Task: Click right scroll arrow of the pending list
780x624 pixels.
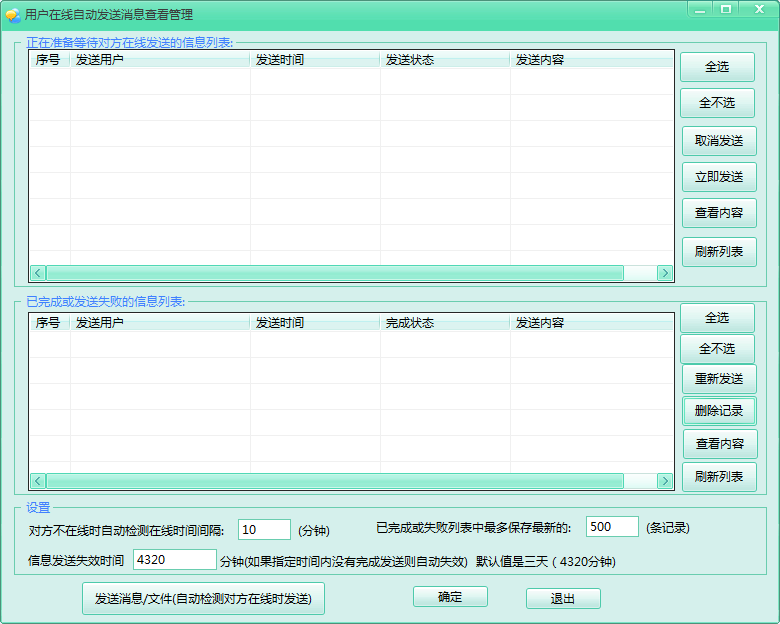Action: [x=664, y=273]
